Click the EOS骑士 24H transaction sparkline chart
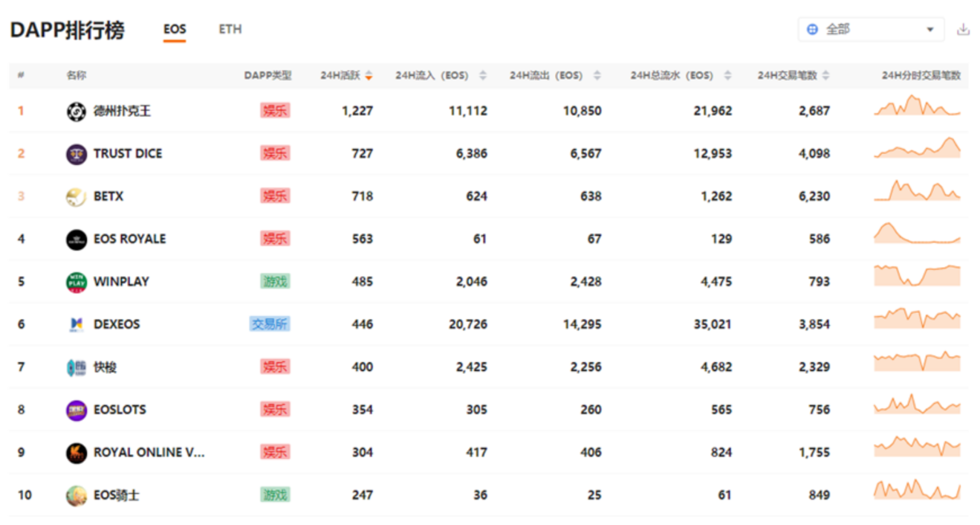The image size is (980, 525). click(918, 489)
